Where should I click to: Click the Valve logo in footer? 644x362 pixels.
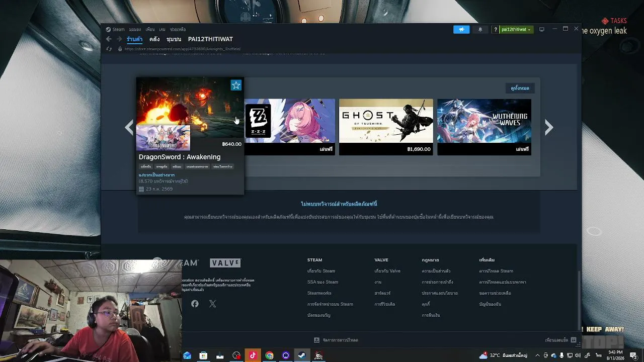[x=225, y=263]
